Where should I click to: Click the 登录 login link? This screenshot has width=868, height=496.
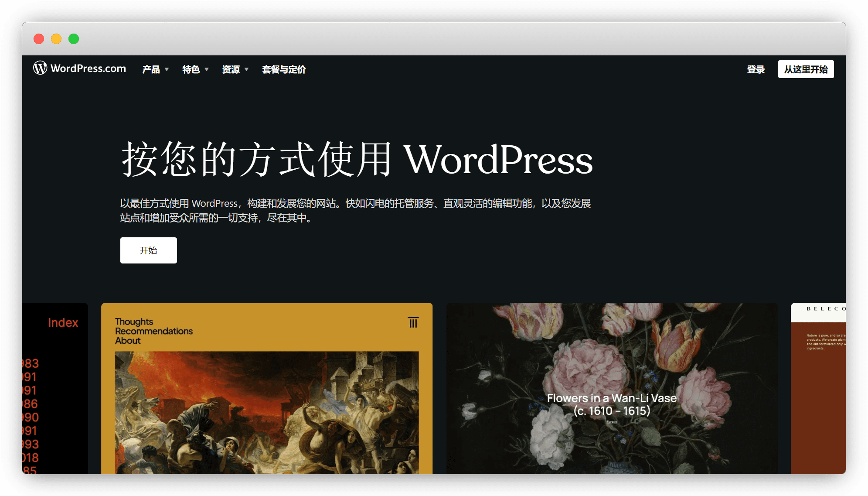click(x=756, y=69)
